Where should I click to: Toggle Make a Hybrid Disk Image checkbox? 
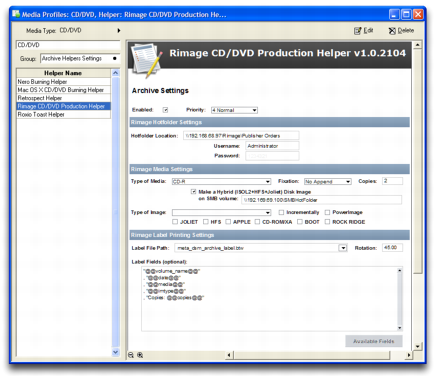pos(193,192)
